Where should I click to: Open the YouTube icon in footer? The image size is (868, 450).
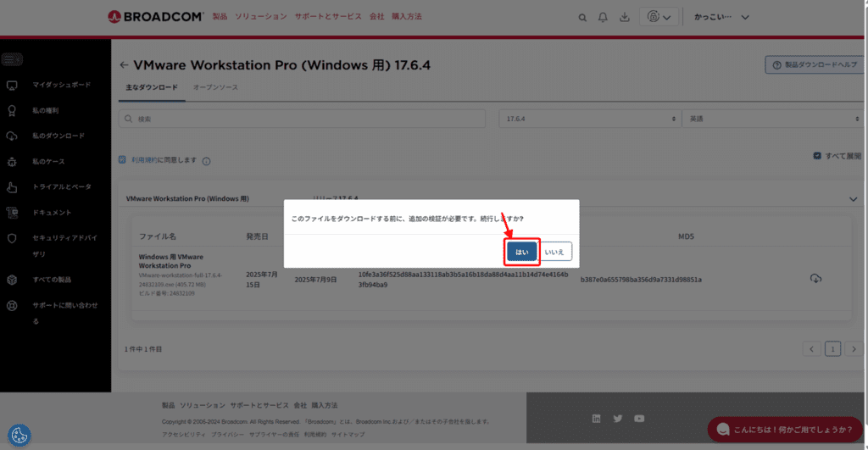(639, 419)
